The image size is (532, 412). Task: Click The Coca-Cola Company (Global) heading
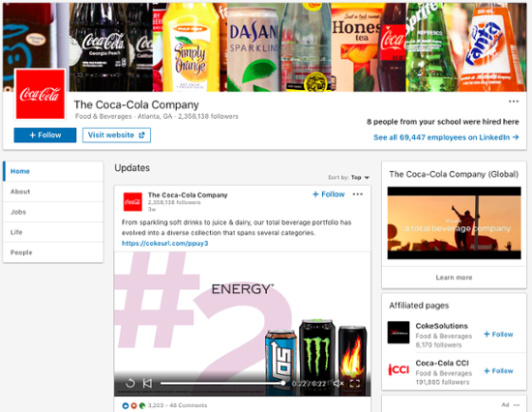coord(454,174)
